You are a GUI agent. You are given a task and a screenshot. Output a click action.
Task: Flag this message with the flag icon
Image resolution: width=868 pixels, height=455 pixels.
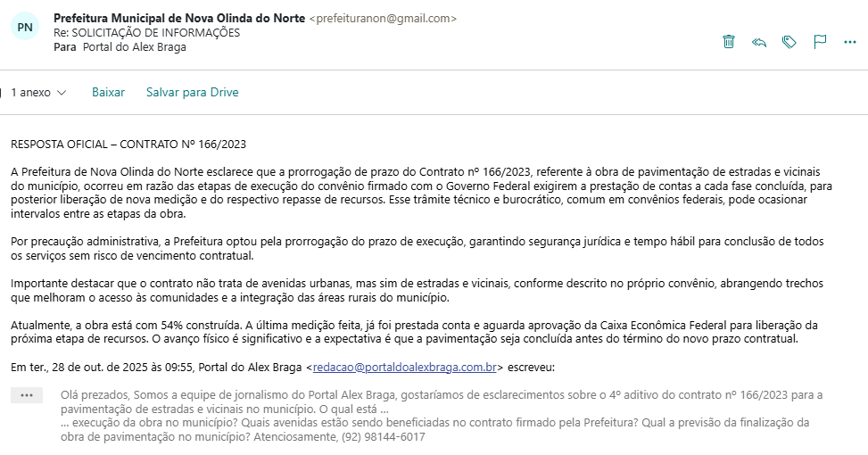pyautogui.click(x=820, y=42)
